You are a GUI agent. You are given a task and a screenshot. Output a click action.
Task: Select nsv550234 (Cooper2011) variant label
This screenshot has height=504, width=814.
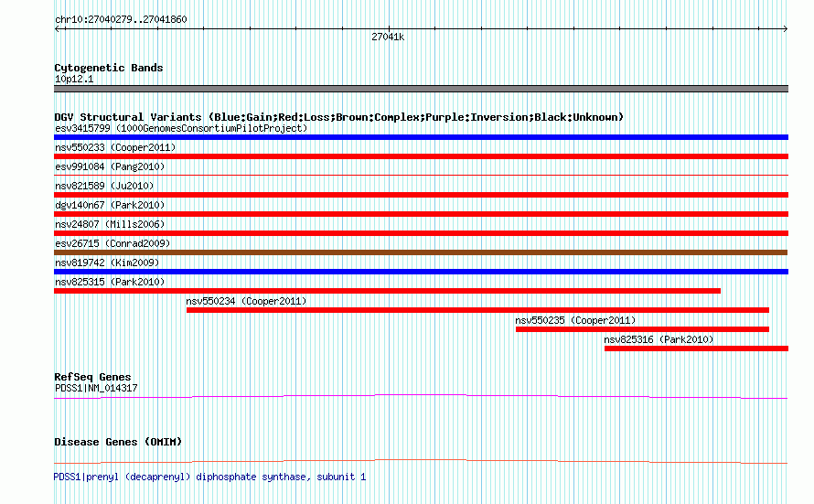pos(246,301)
